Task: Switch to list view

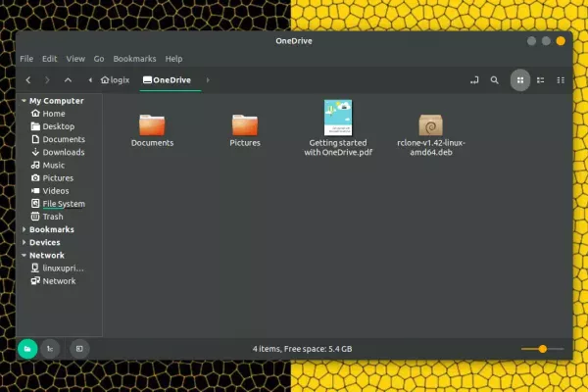Action: coord(540,80)
